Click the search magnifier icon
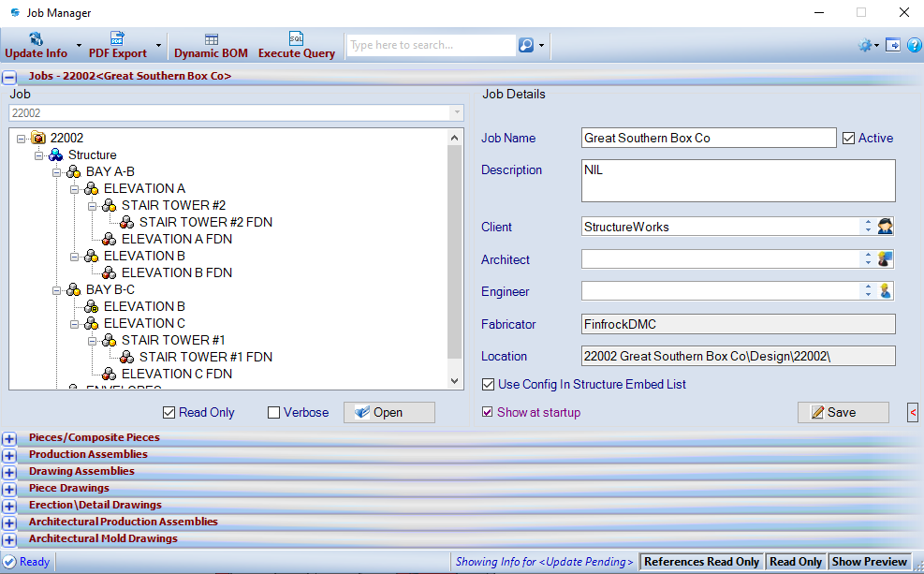 pos(526,45)
